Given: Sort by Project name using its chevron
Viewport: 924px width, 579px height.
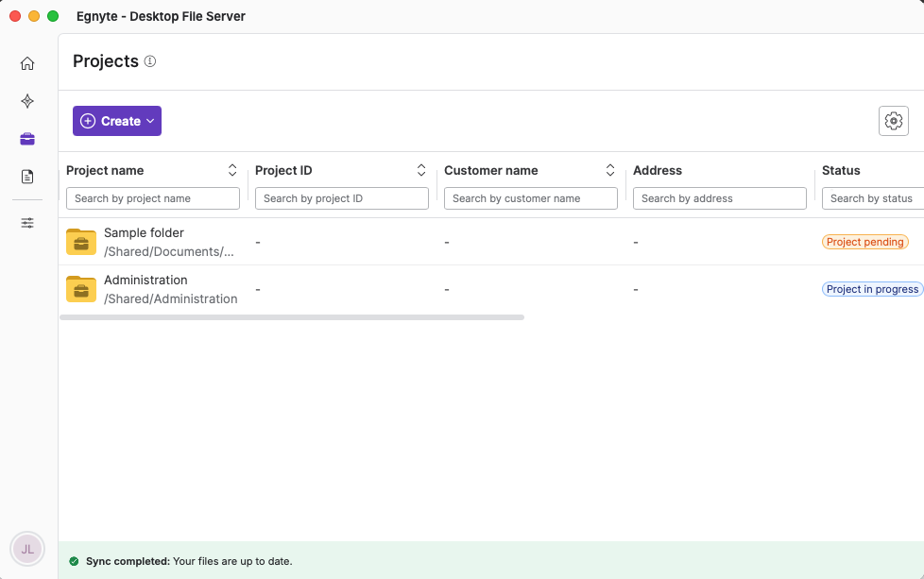Looking at the screenshot, I should (232, 170).
